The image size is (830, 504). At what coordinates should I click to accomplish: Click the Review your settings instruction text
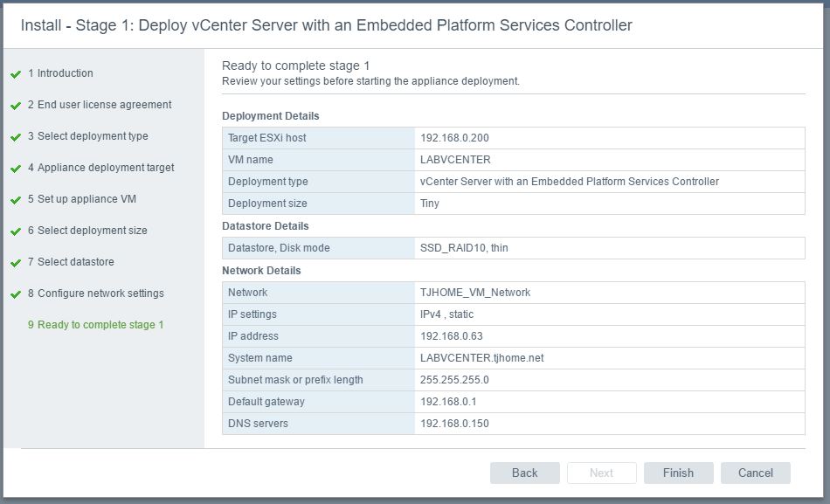[370, 81]
